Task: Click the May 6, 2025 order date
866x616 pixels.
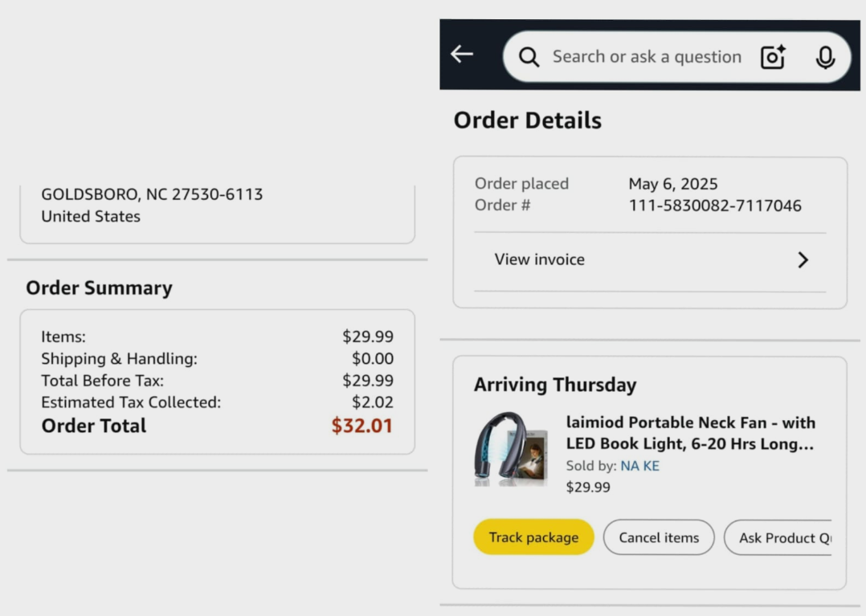Action: pos(673,184)
